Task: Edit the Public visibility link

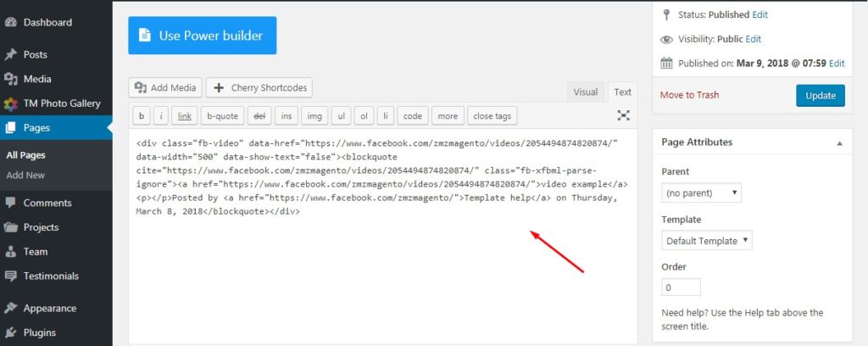Action: tap(753, 39)
